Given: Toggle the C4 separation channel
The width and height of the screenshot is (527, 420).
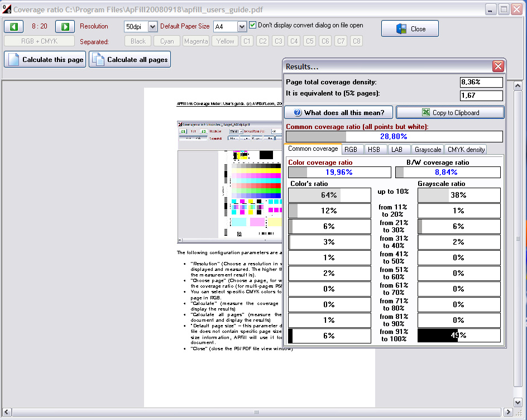Looking at the screenshot, I should coord(294,41).
